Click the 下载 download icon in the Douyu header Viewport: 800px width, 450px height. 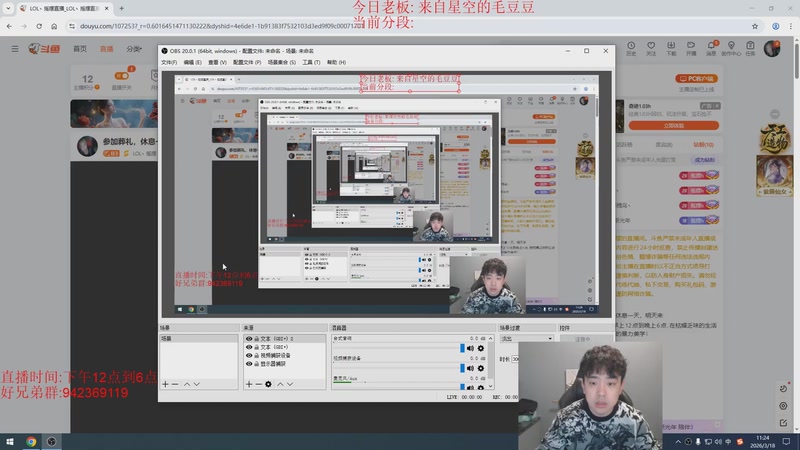[671, 48]
